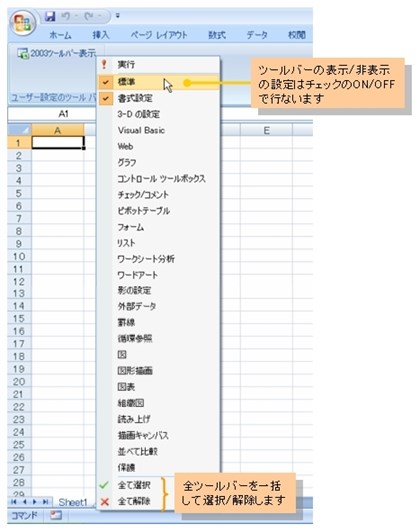Click the Office button orb
Viewport: 419px width, 532px height.
23,23
